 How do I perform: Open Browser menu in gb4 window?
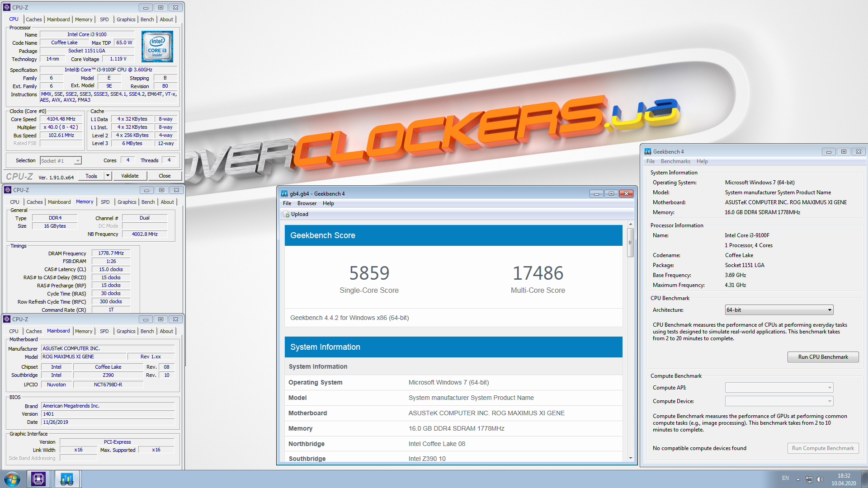pyautogui.click(x=307, y=203)
